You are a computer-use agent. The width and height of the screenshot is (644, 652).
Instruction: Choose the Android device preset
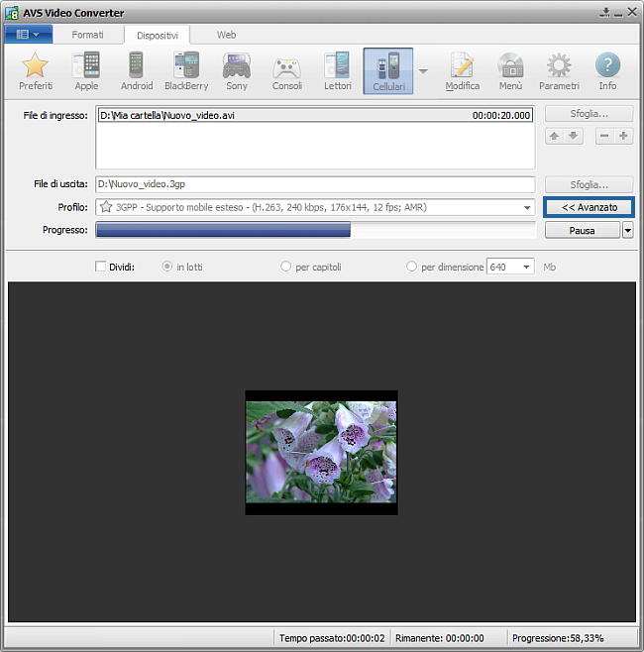pos(137,70)
